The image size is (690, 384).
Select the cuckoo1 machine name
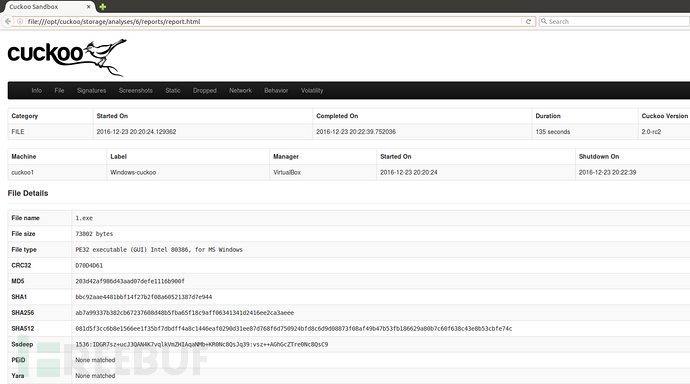coord(22,172)
